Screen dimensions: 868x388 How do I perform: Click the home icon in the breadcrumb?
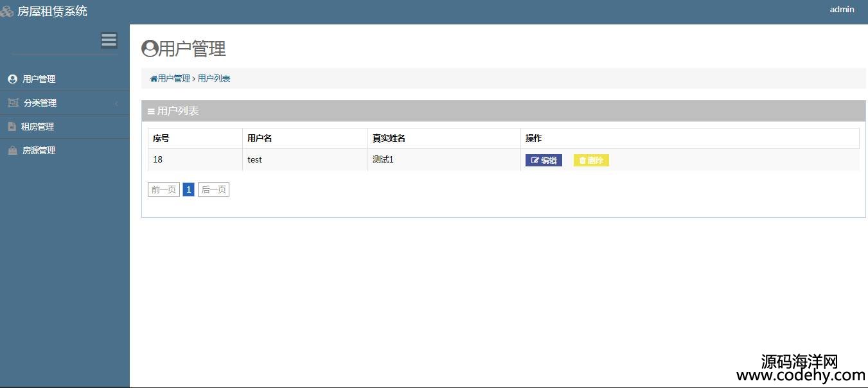[x=154, y=79]
